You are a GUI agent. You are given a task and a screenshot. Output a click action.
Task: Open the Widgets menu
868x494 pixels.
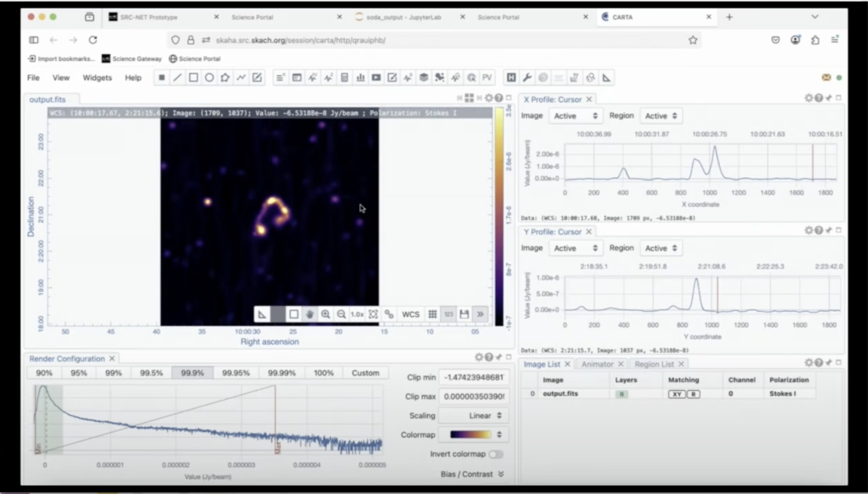97,78
